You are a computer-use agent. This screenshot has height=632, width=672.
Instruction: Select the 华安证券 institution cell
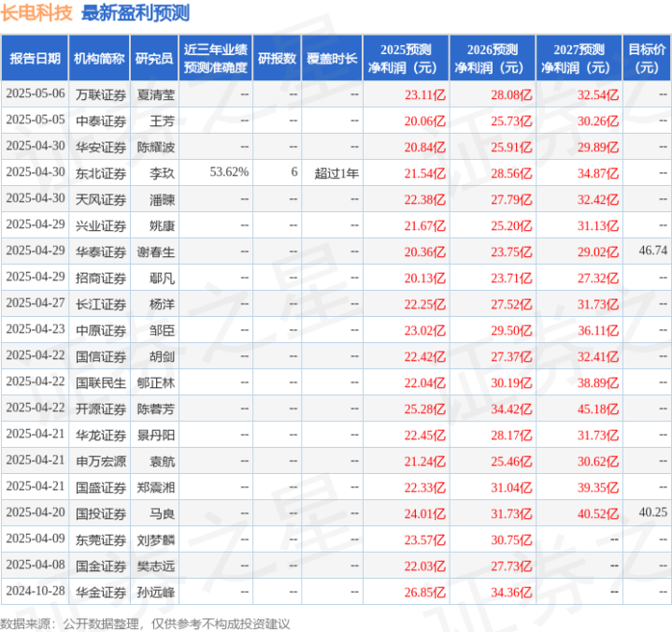(101, 147)
